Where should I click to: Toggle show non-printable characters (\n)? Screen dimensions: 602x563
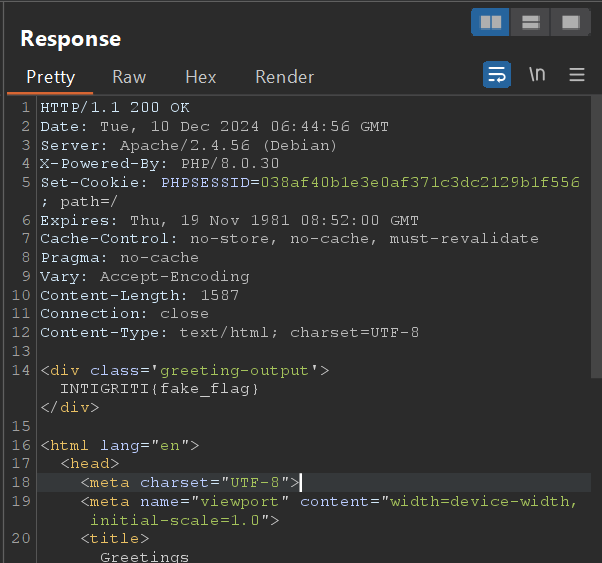click(x=537, y=75)
